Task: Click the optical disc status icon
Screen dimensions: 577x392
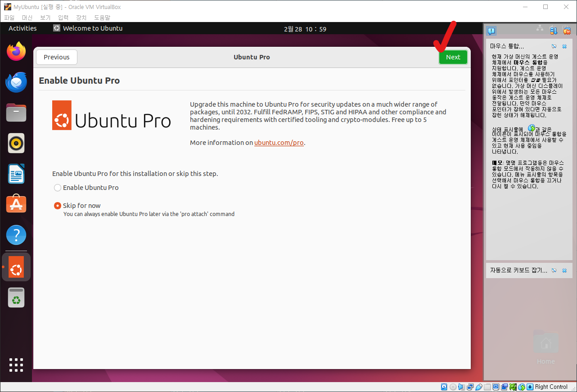Action: tap(453, 387)
